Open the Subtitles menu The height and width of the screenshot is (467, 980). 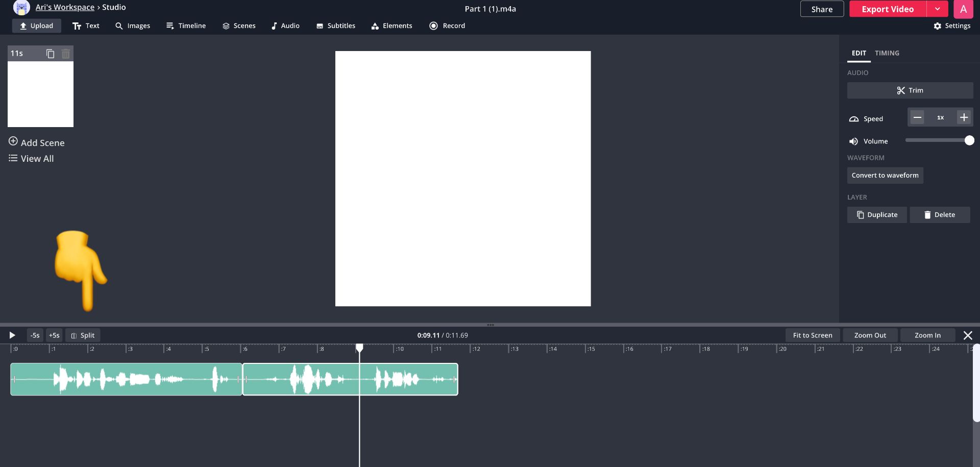(335, 26)
